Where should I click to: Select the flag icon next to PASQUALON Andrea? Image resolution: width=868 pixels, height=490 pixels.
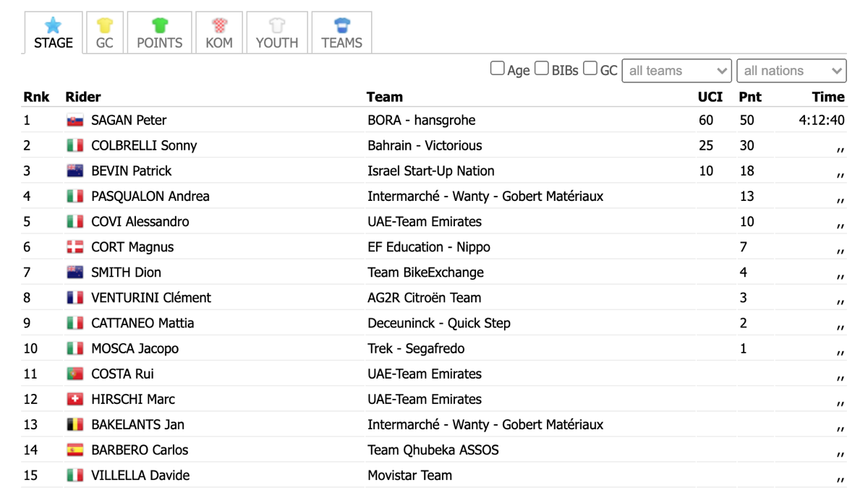tap(75, 197)
